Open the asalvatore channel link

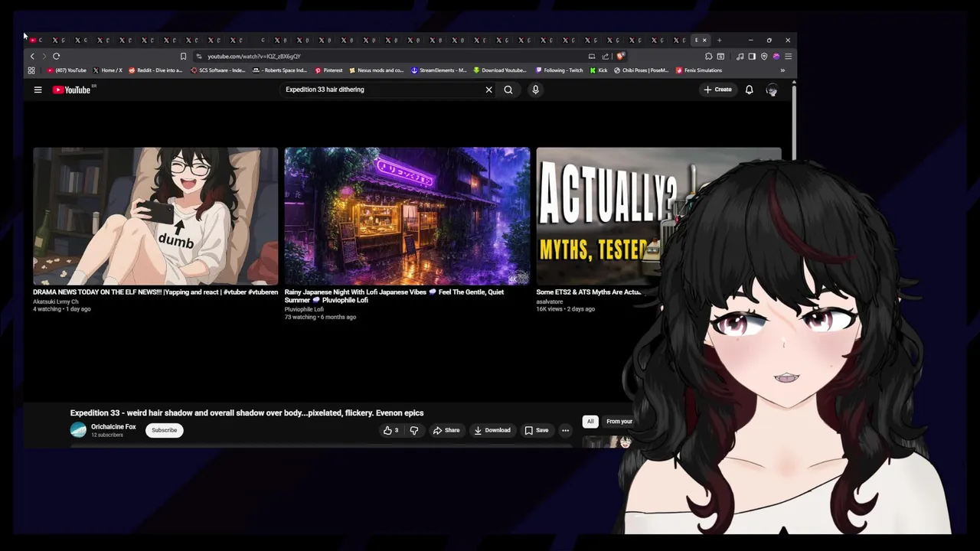click(x=550, y=302)
